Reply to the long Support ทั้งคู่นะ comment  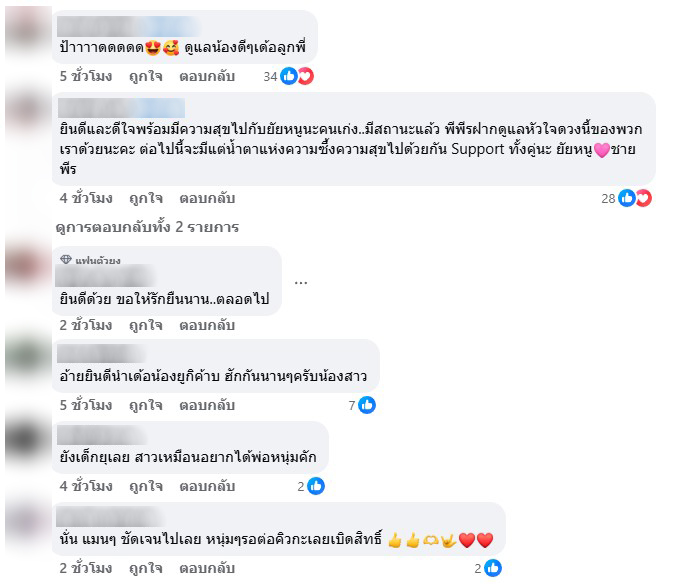click(x=207, y=198)
